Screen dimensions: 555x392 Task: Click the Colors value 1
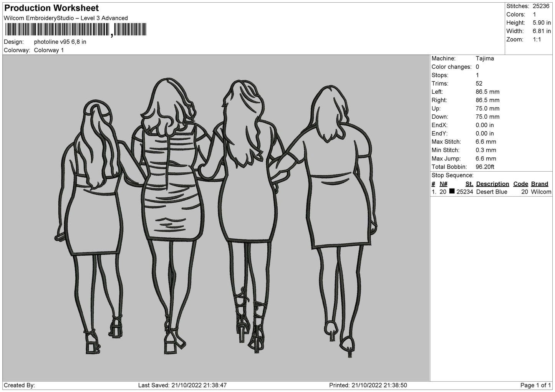[534, 15]
